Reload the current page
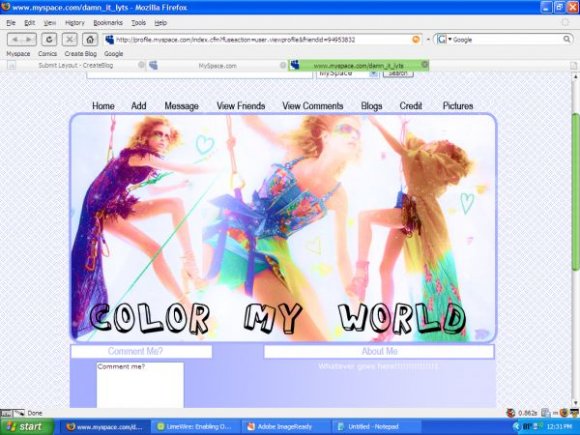The width and height of the screenshot is (580, 435). pyautogui.click(x=49, y=39)
